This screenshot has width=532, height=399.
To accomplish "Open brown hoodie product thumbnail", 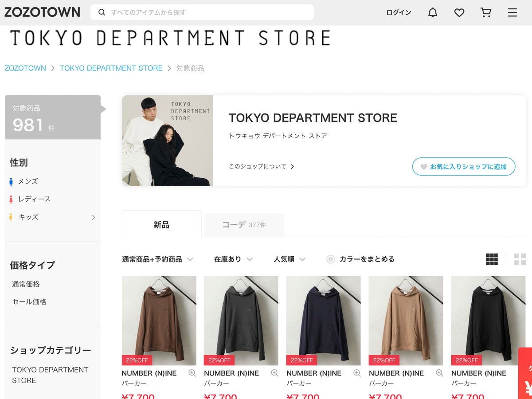I will (x=159, y=321).
